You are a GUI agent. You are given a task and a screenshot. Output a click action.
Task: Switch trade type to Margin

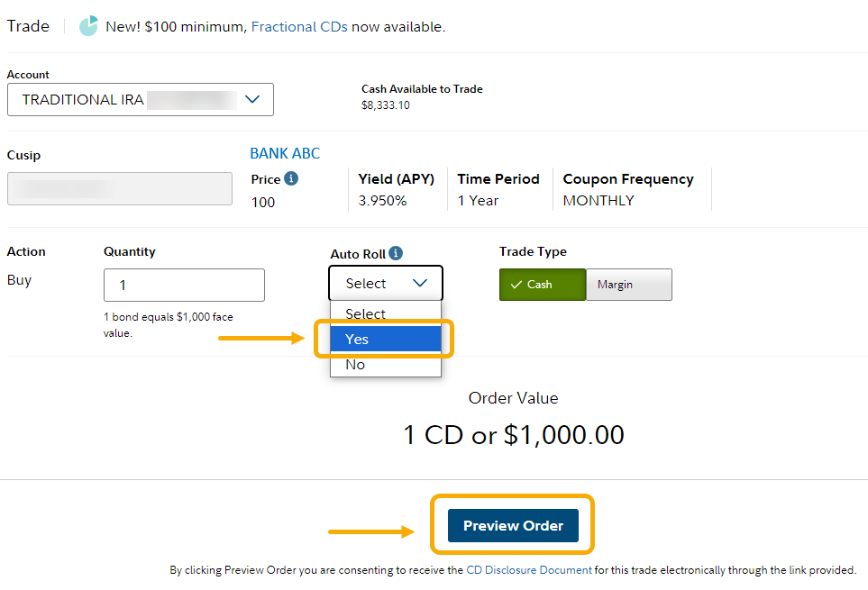[x=628, y=285]
